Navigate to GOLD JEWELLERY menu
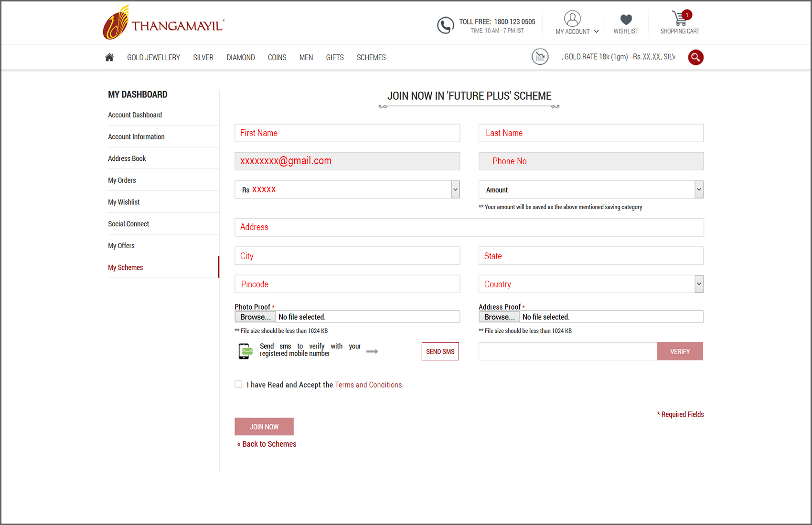The height and width of the screenshot is (525, 812). tap(153, 57)
